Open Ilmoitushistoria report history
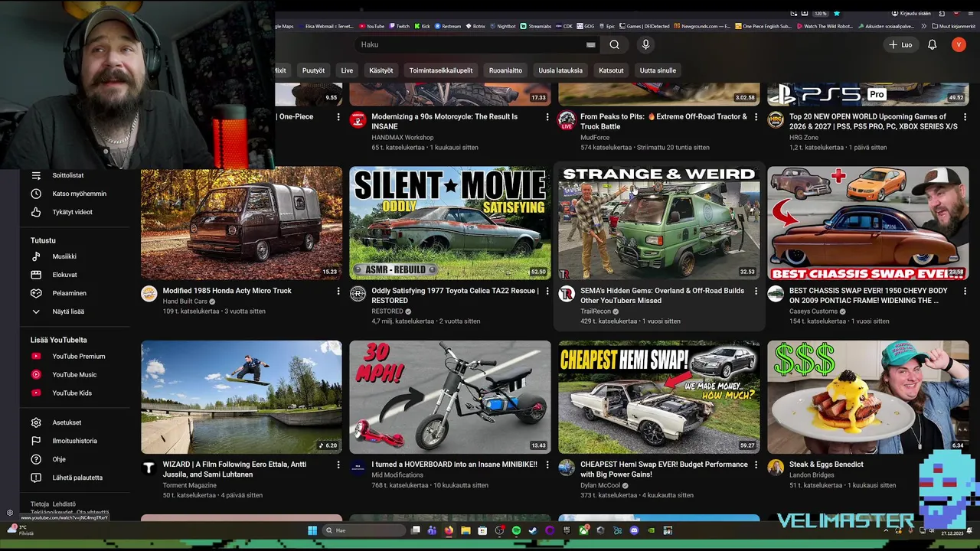Image resolution: width=980 pixels, height=551 pixels. 74,441
